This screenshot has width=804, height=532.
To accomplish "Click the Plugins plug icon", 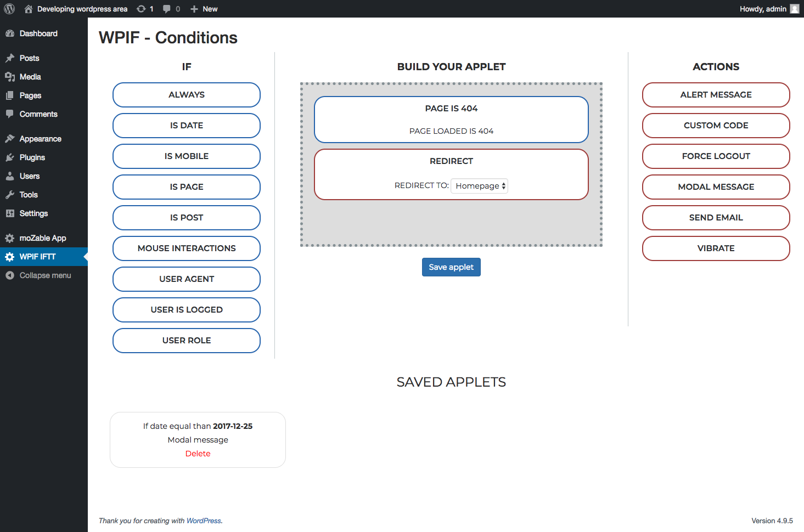I will tap(10, 157).
